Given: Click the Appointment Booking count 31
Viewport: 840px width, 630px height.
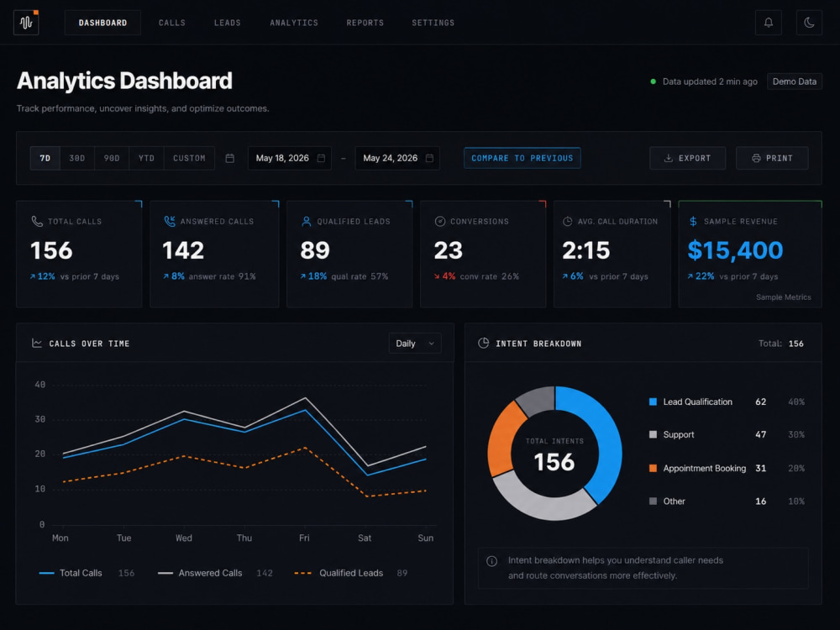Looking at the screenshot, I should (761, 468).
